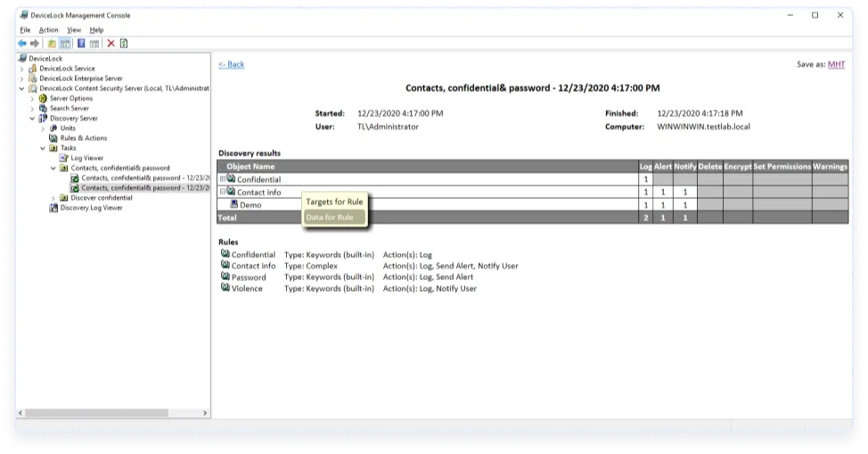
Task: Toggle the Show/Hide Console Tree toolbar icon
Action: (65, 43)
